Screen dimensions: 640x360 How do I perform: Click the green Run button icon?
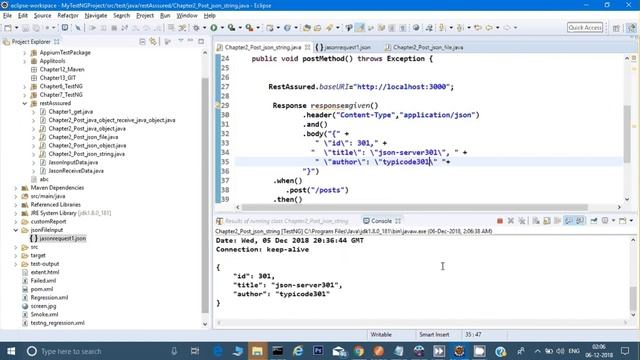point(213,28)
